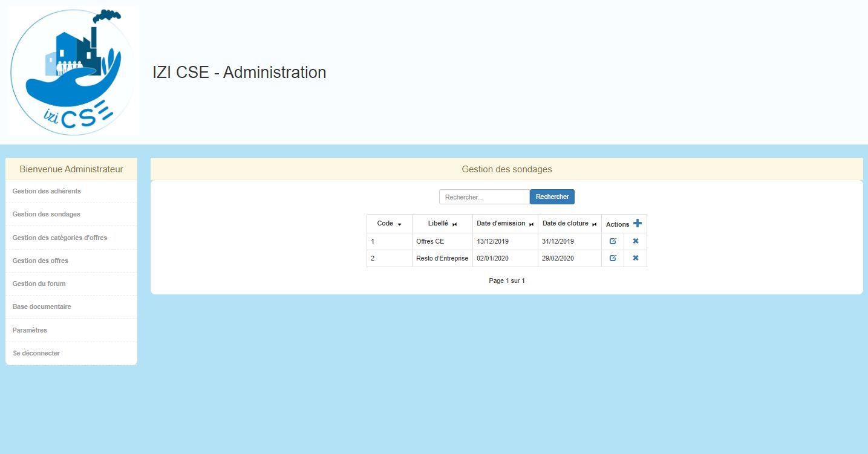
Task: Open Gestion du forum section
Action: 39,284
